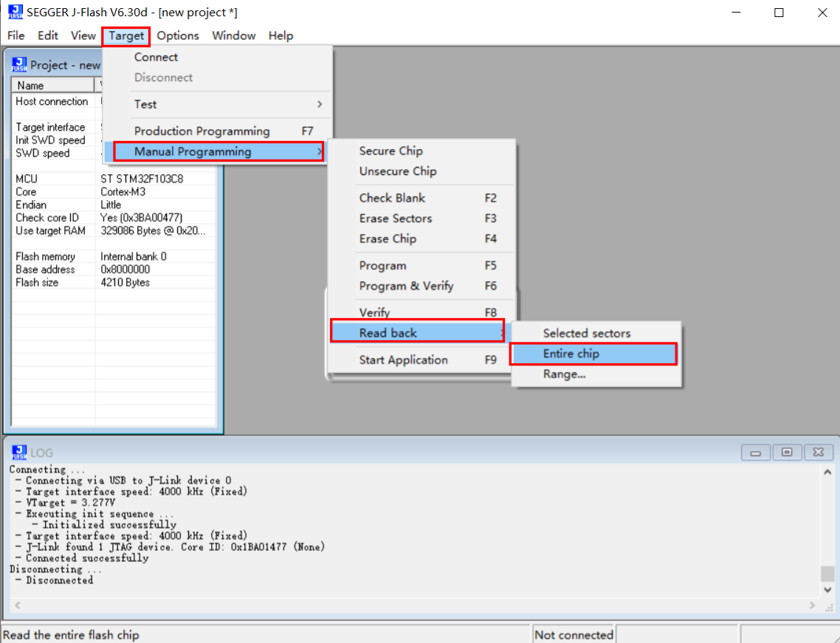Screen dimensions: 840x643
Task: Open the Edit menu
Action: (48, 36)
